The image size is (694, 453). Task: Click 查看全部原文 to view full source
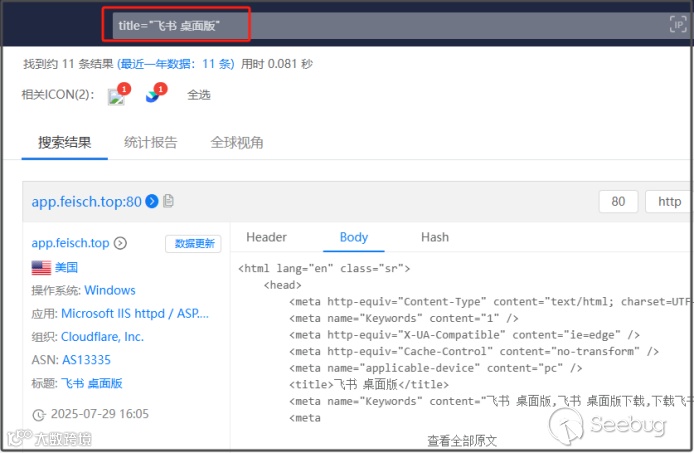462,441
